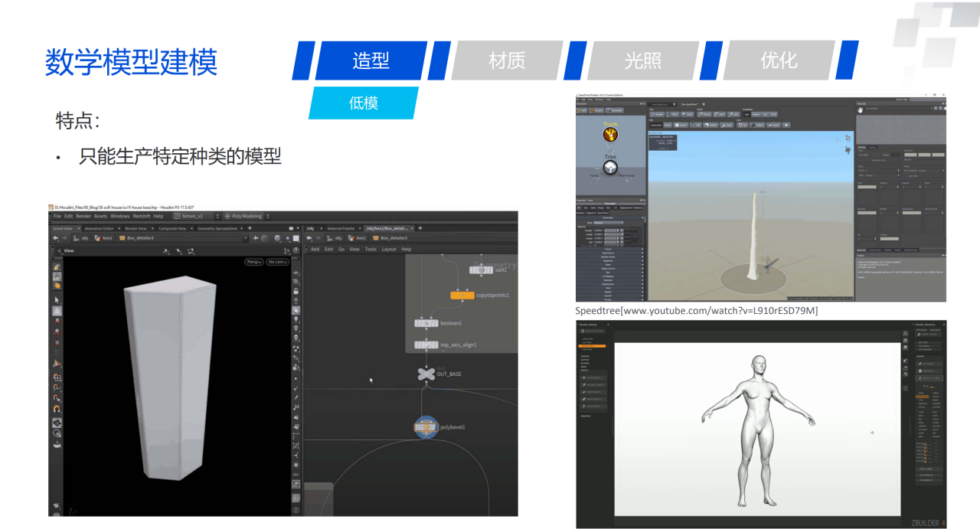Click the sort1 node in network

[482, 269]
